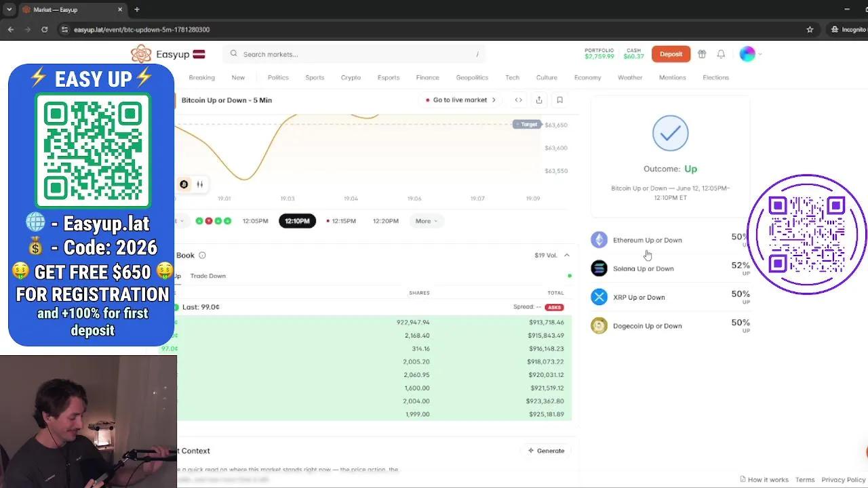Open the embed code icon
Image resolution: width=868 pixels, height=488 pixels.
click(x=518, y=100)
